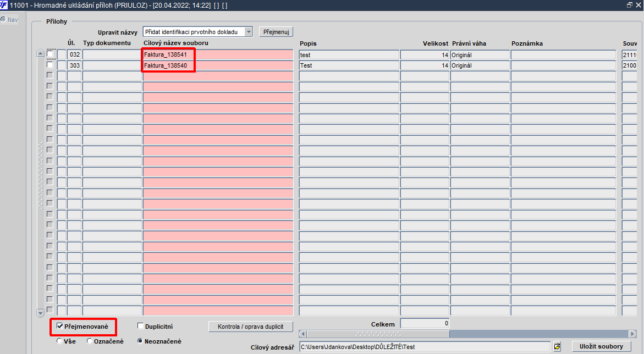The image size is (644, 354).
Task: Click the scroll up arrow of the record list
Action: point(40,53)
